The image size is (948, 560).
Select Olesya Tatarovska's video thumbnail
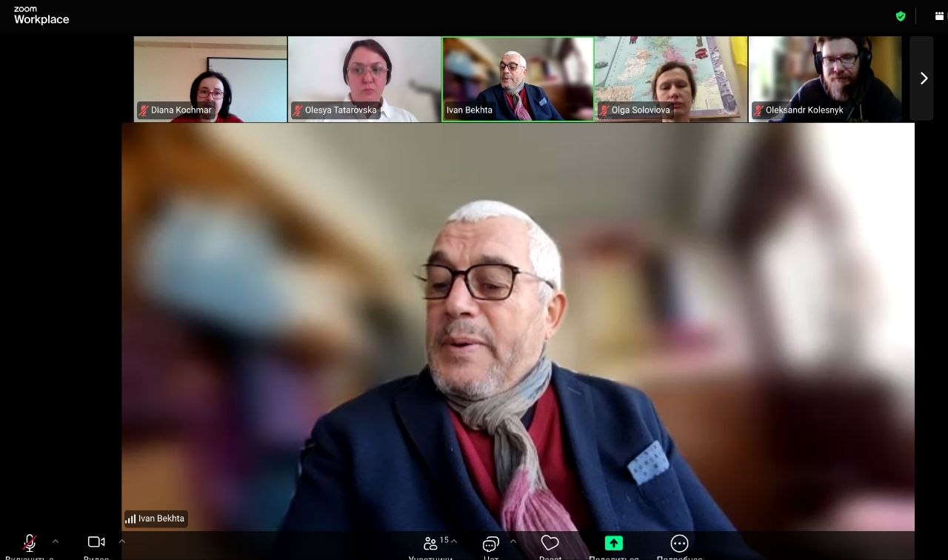click(364, 79)
